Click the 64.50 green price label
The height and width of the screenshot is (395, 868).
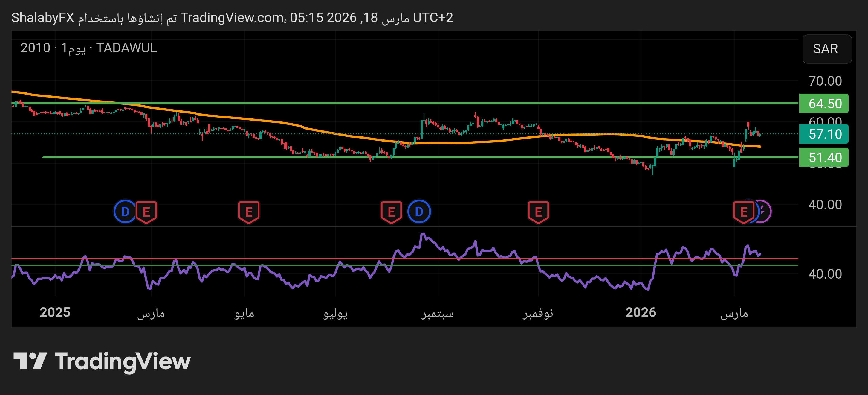[x=824, y=104]
